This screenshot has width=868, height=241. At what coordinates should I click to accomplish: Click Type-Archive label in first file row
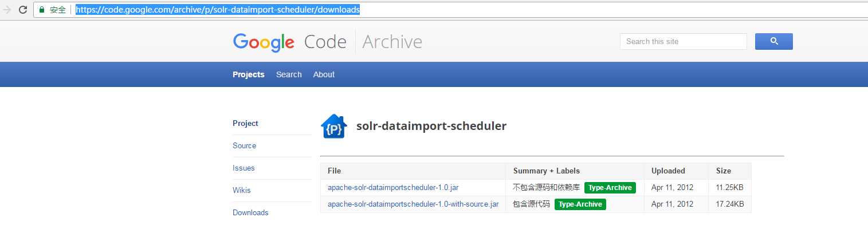pos(610,188)
